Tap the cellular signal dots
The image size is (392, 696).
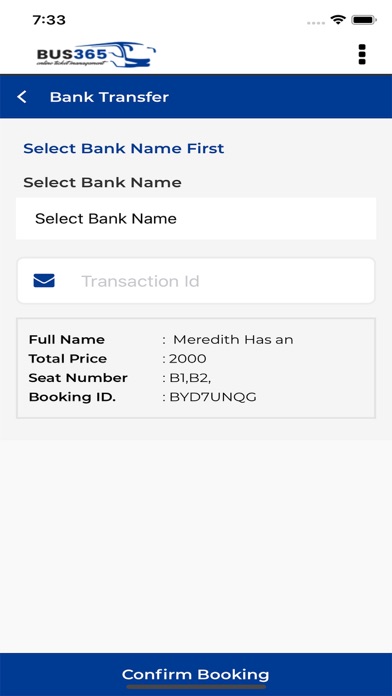coord(316,22)
